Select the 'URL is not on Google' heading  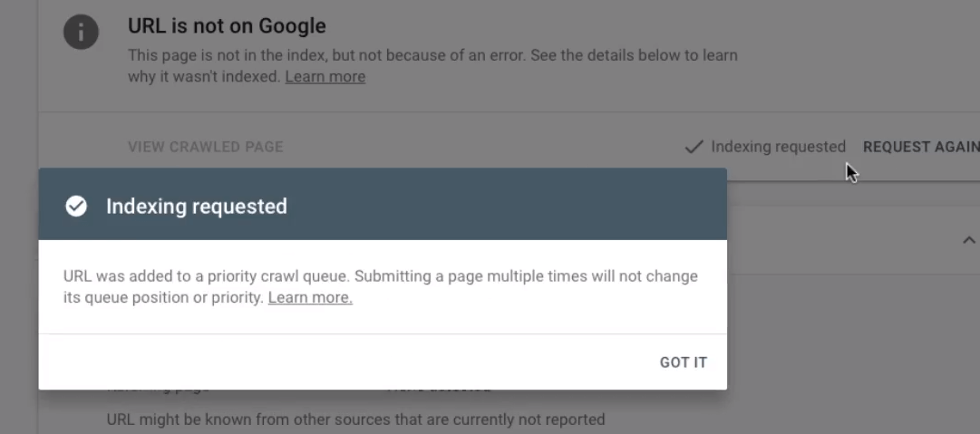[227, 26]
